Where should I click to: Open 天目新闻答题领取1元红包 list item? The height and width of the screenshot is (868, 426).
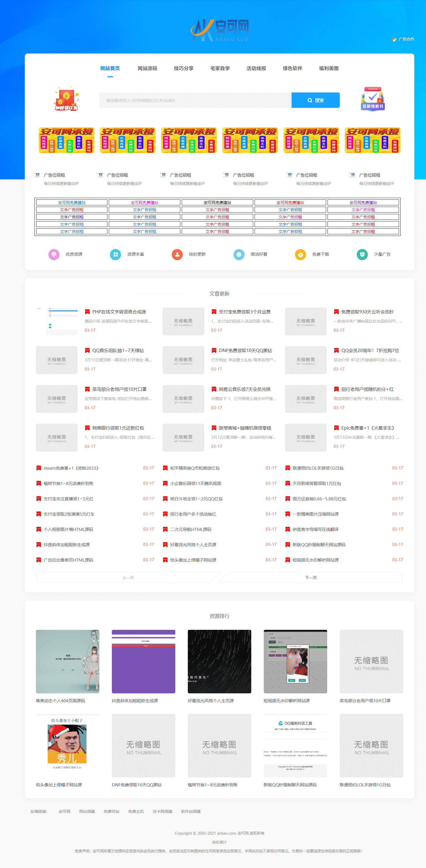(x=317, y=484)
